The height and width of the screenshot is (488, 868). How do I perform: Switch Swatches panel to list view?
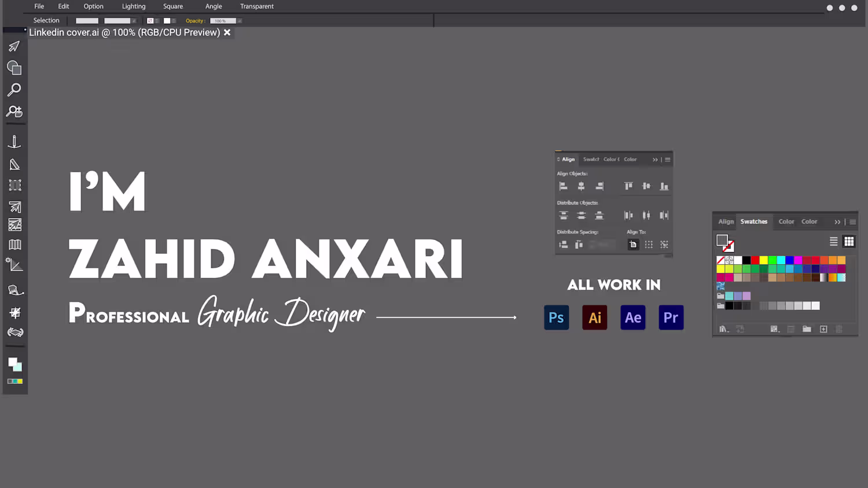pos(833,241)
